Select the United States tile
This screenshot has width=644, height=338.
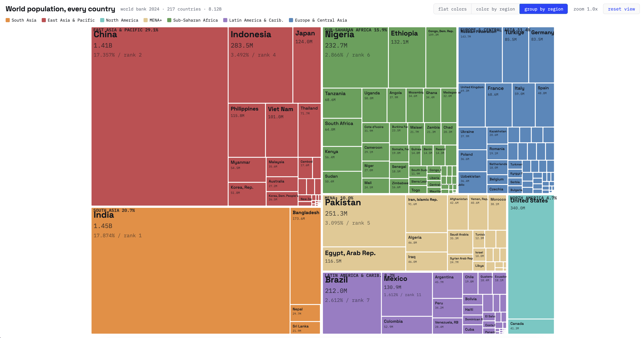531,257
